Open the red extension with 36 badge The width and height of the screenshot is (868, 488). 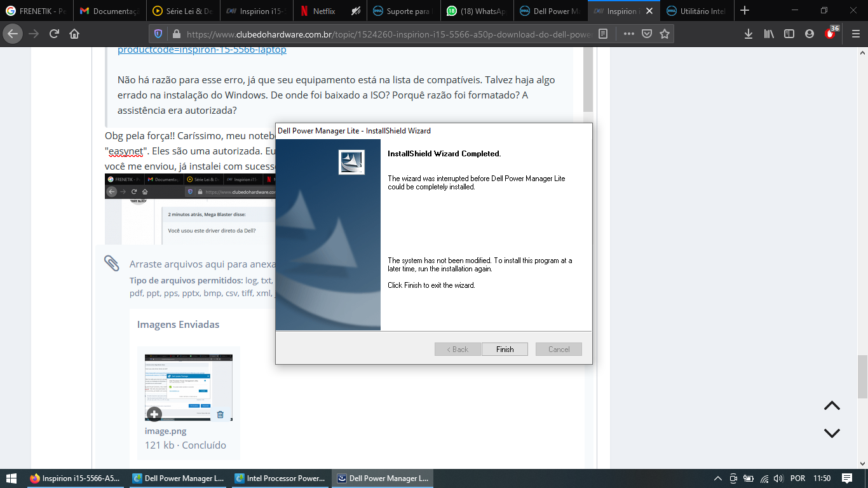[x=831, y=32]
